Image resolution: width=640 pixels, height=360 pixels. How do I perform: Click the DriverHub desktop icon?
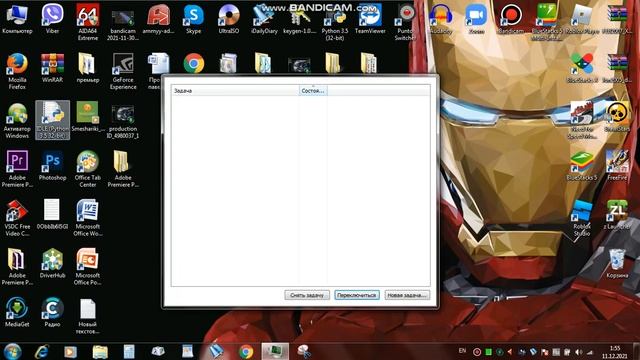pyautogui.click(x=52, y=263)
